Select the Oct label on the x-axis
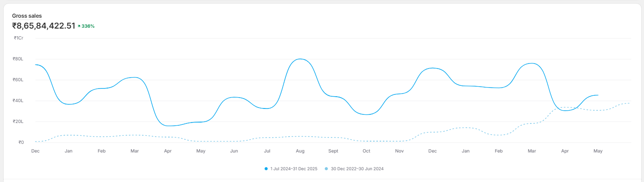Screen dimensions: 644x182 [x=366, y=151]
